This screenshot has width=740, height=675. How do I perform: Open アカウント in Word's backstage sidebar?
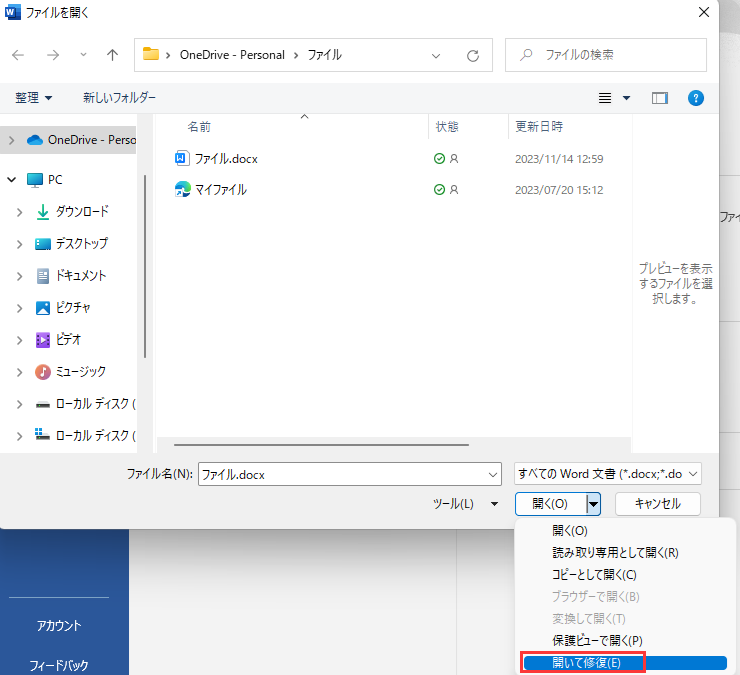59,626
